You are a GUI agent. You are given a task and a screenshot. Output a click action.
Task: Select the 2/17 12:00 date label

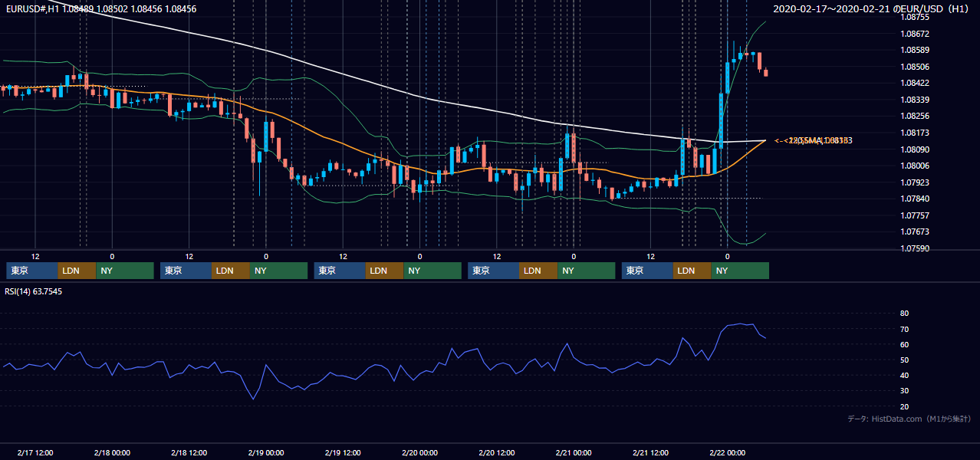(x=35, y=453)
